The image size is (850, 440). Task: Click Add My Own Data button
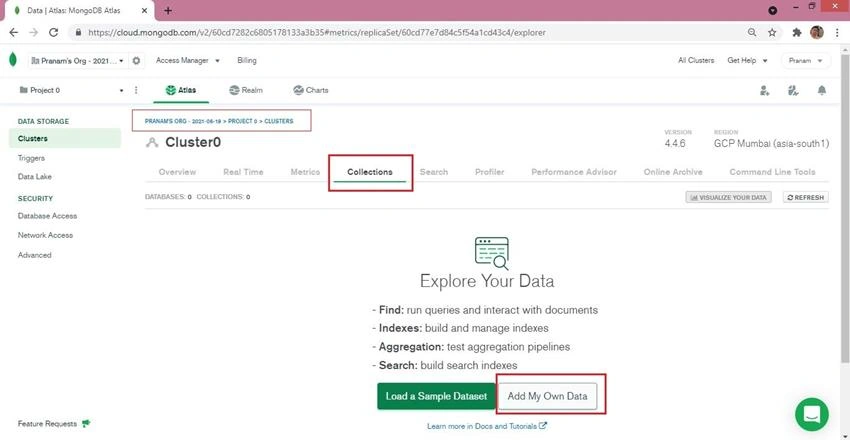point(547,396)
